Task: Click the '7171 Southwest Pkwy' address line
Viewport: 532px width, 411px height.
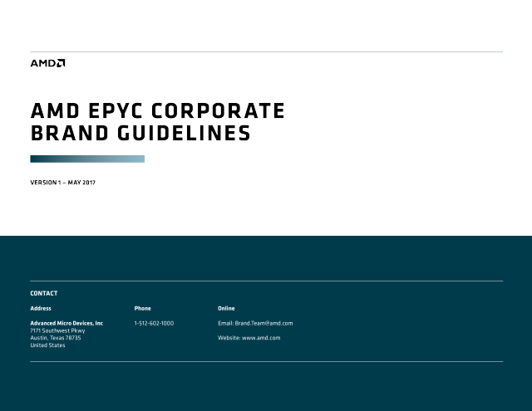Action: (57, 330)
